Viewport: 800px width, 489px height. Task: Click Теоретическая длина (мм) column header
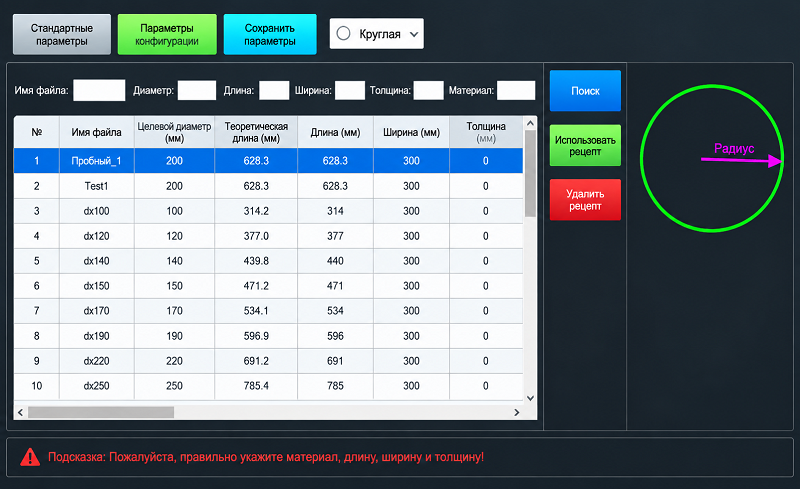(256, 132)
